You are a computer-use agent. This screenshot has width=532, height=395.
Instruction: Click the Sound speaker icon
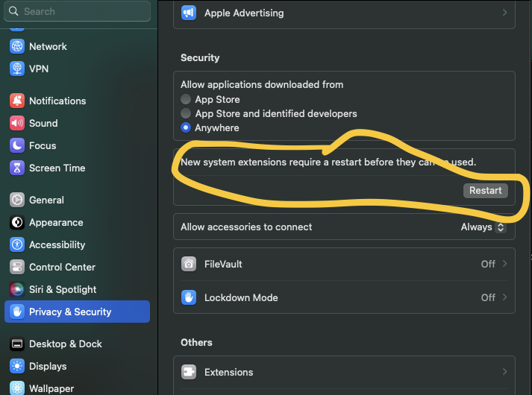17,123
